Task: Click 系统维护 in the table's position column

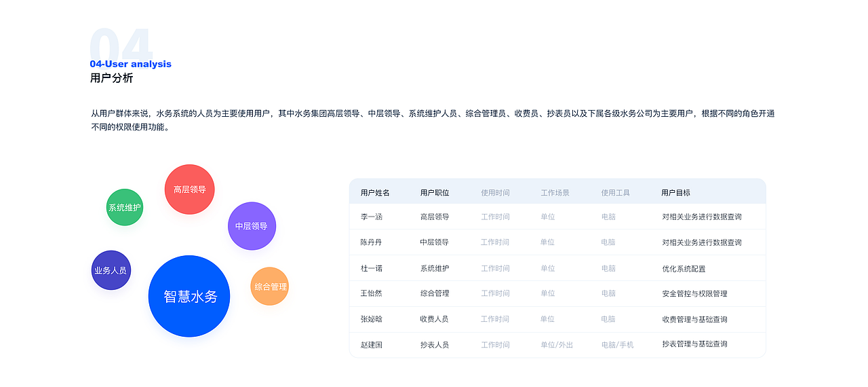Action: point(435,268)
